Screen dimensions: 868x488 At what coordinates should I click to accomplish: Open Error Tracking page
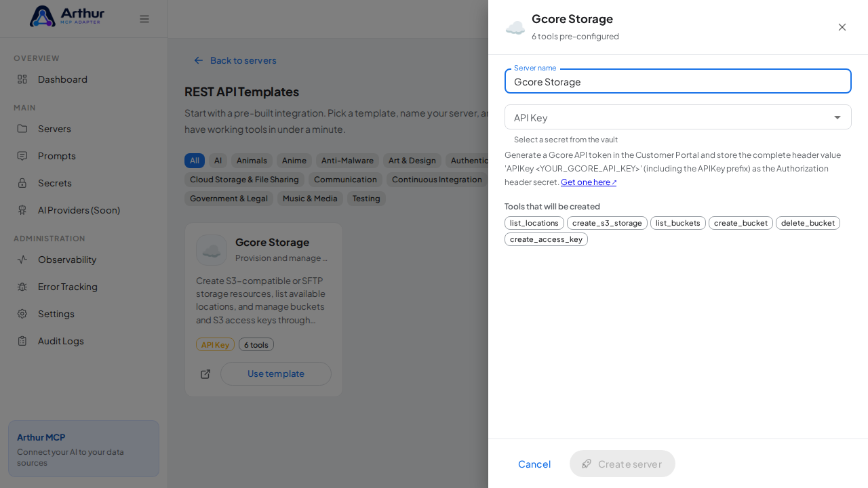(83, 287)
